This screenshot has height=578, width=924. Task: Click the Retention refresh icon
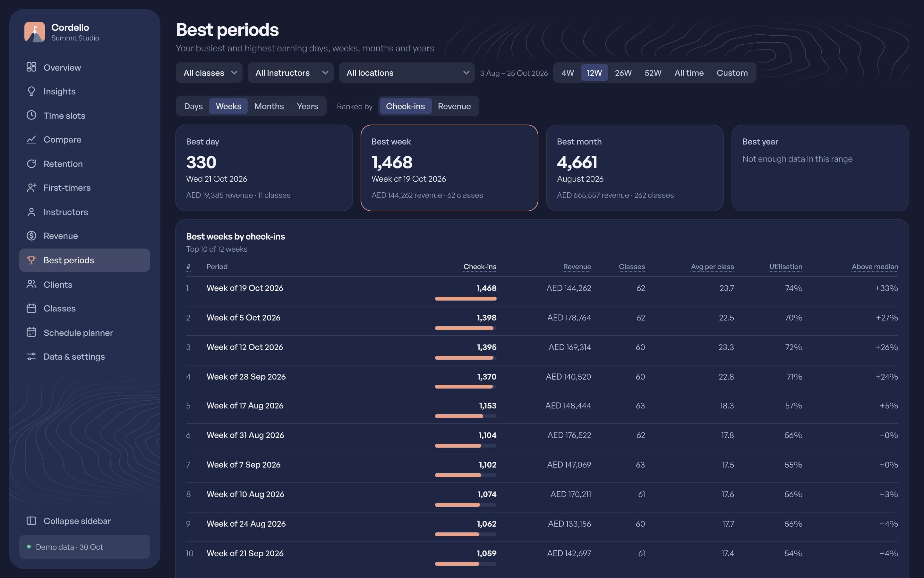tap(31, 164)
